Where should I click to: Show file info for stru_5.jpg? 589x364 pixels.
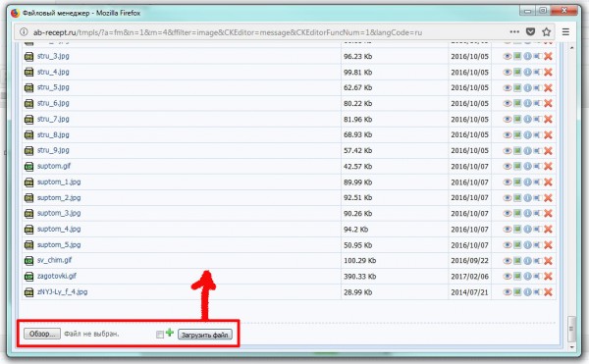pos(527,87)
